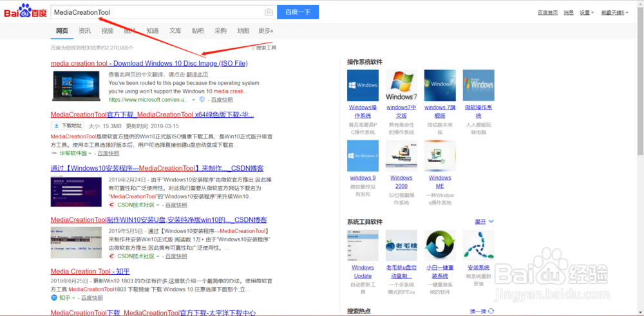
Task: Click the Windows Update text link
Action: click(363, 272)
